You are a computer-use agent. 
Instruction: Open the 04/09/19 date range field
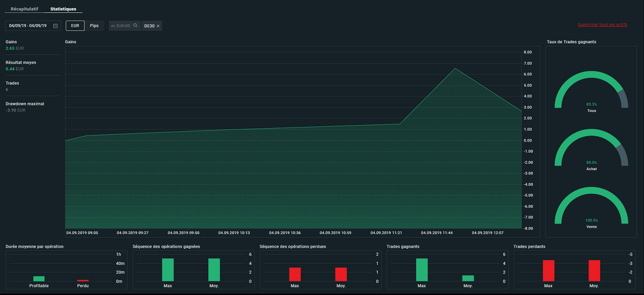(x=33, y=26)
